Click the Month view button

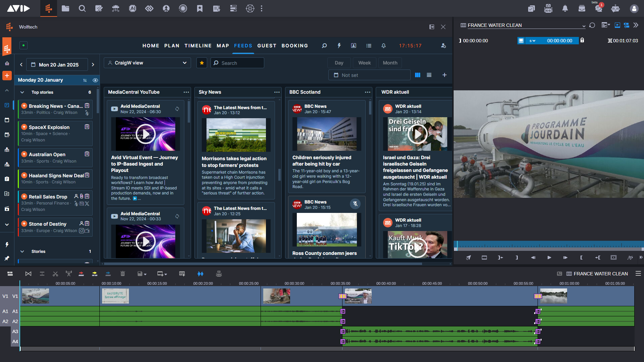(x=390, y=63)
